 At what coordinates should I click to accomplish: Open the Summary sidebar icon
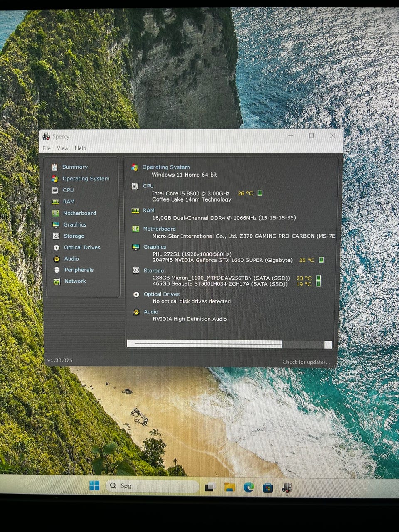click(54, 167)
